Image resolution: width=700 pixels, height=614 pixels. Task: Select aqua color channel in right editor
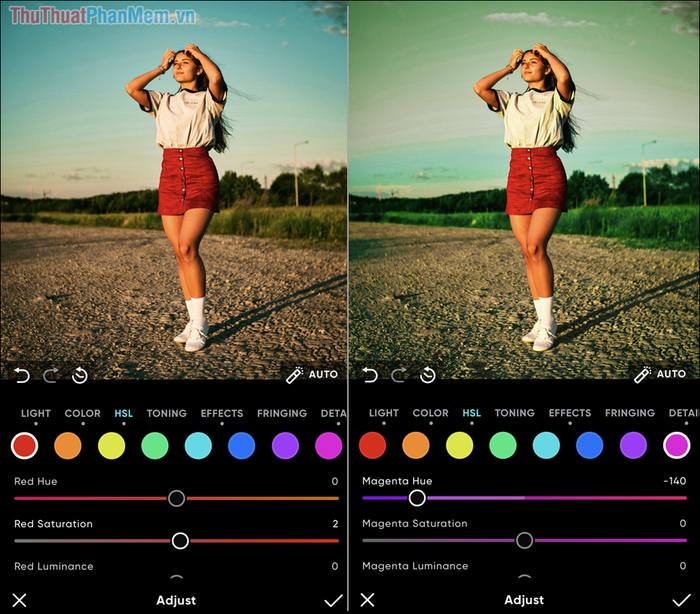546,445
